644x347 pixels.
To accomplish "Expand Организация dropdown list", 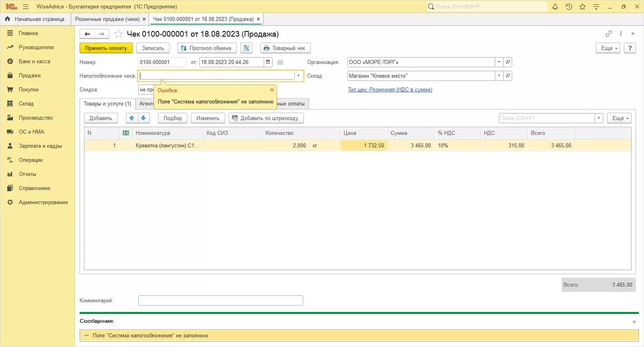I will (499, 62).
